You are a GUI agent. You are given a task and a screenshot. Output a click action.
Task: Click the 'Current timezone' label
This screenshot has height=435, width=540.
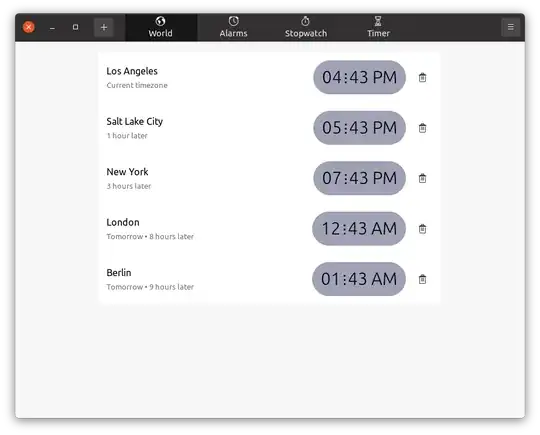click(x=137, y=85)
